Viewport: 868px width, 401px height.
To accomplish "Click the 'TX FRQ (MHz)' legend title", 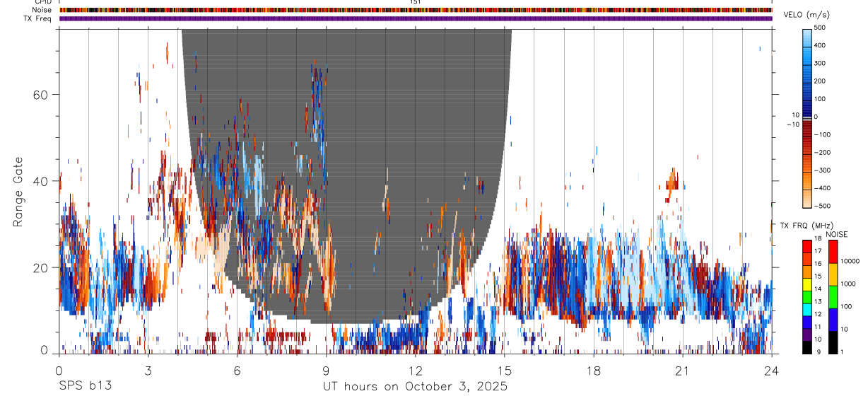I will pos(807,225).
